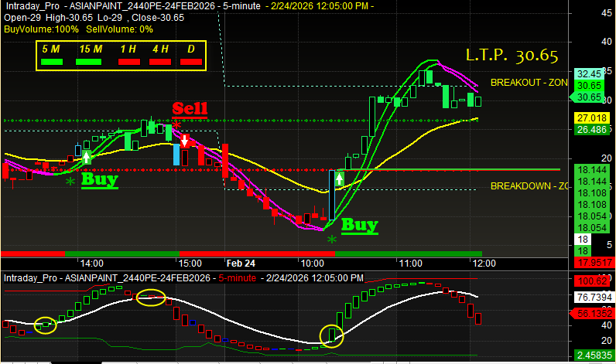Click the white up arrow above first Buy
Image resolution: width=616 pixels, height=364 pixels.
(87, 158)
